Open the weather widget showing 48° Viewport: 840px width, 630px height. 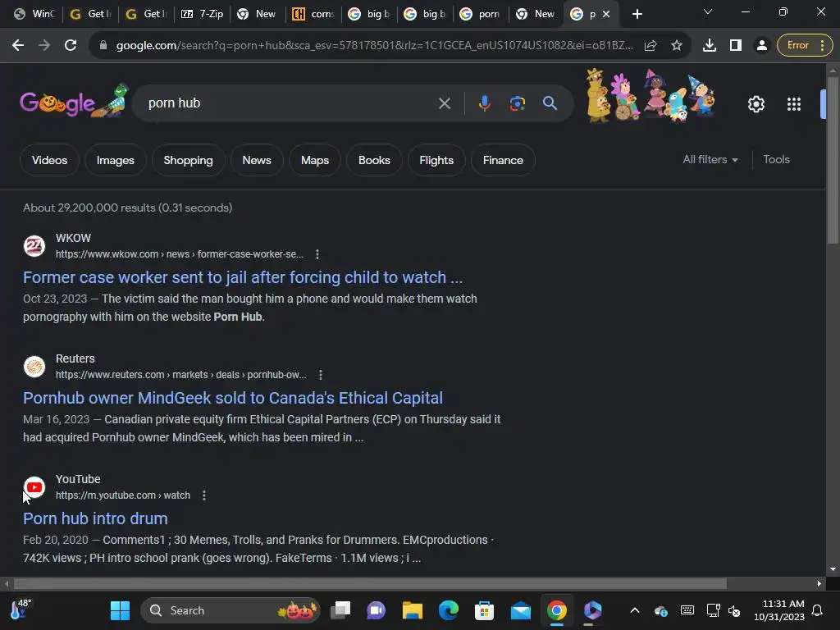21,609
